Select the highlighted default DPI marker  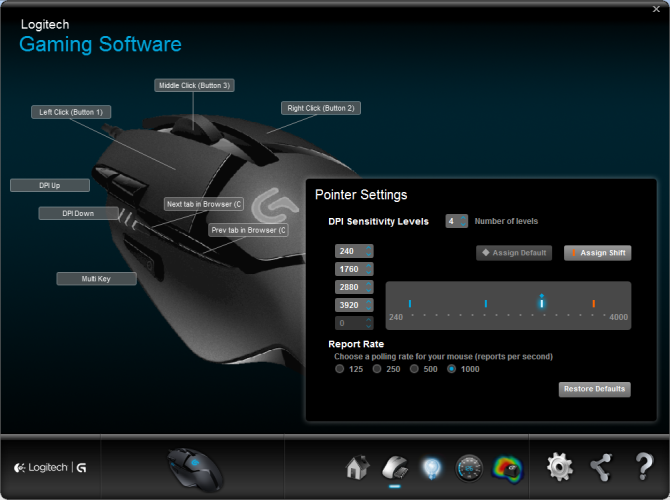point(542,303)
